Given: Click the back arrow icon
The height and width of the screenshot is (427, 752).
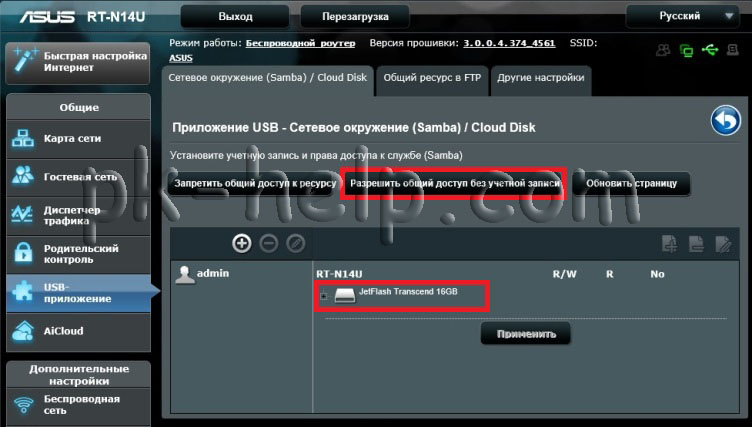Looking at the screenshot, I should (x=726, y=120).
